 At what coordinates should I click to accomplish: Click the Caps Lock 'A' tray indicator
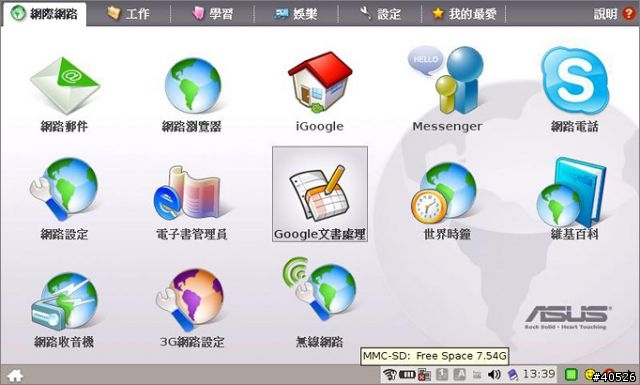(460, 374)
